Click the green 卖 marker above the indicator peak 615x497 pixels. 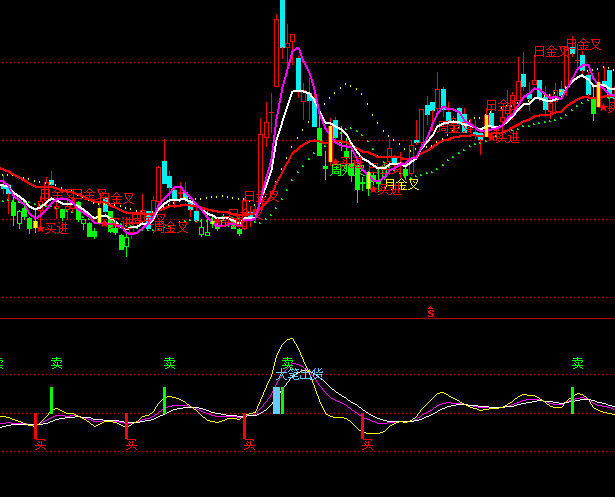pos(288,362)
